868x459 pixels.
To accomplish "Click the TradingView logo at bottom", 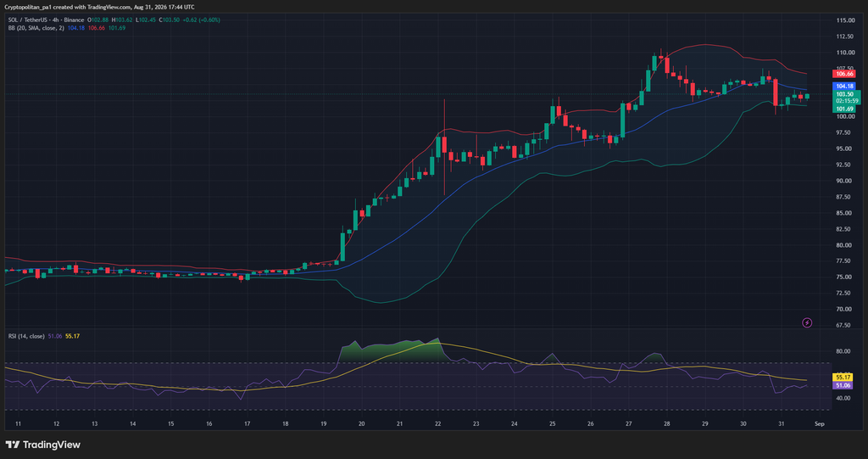I will coord(42,445).
